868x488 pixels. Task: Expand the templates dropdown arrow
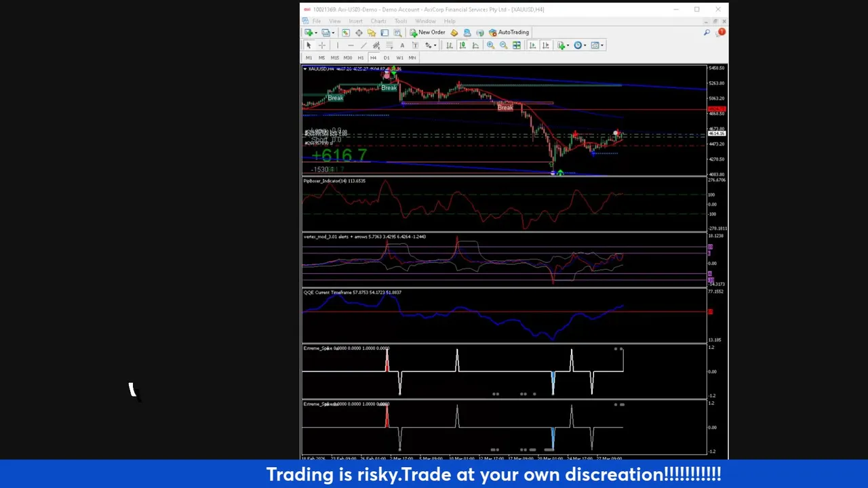coord(602,45)
